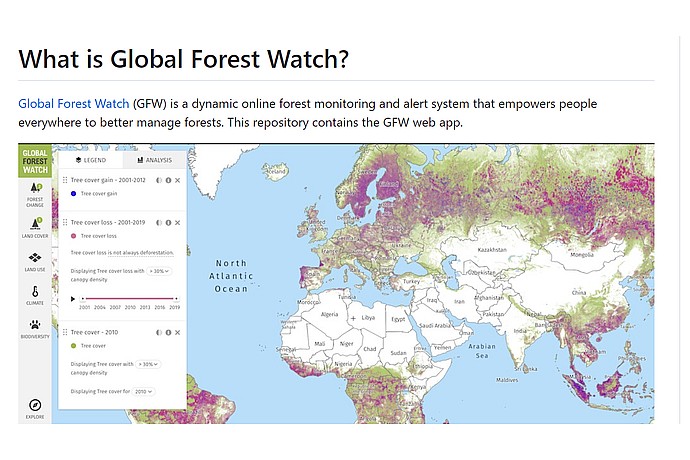Viewport: 690px width, 460px height.
Task: Adjust opacity of Tree cover gain layer
Action: (159, 180)
